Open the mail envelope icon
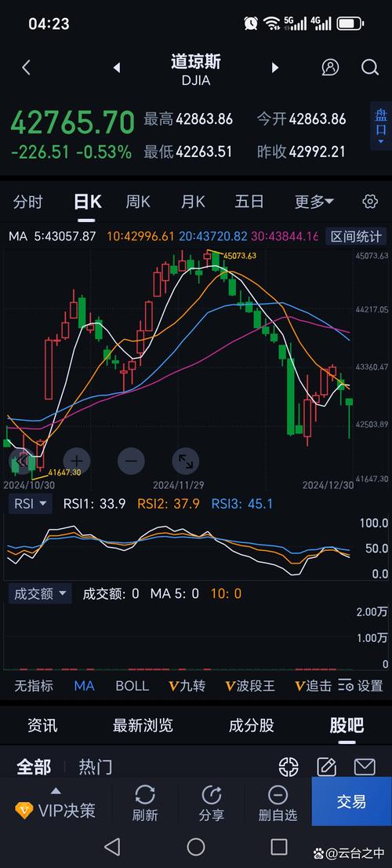Viewport: 392px width, 868px height. 365,767
